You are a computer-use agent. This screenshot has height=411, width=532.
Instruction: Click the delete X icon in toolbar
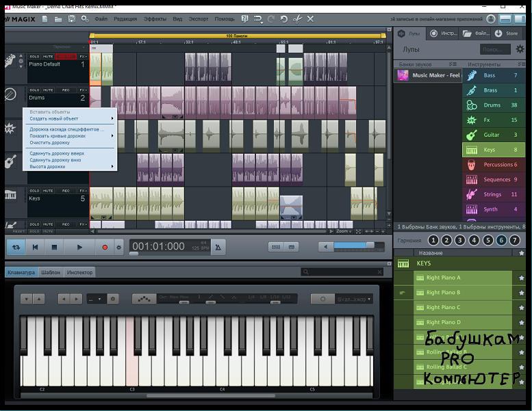pos(310,19)
